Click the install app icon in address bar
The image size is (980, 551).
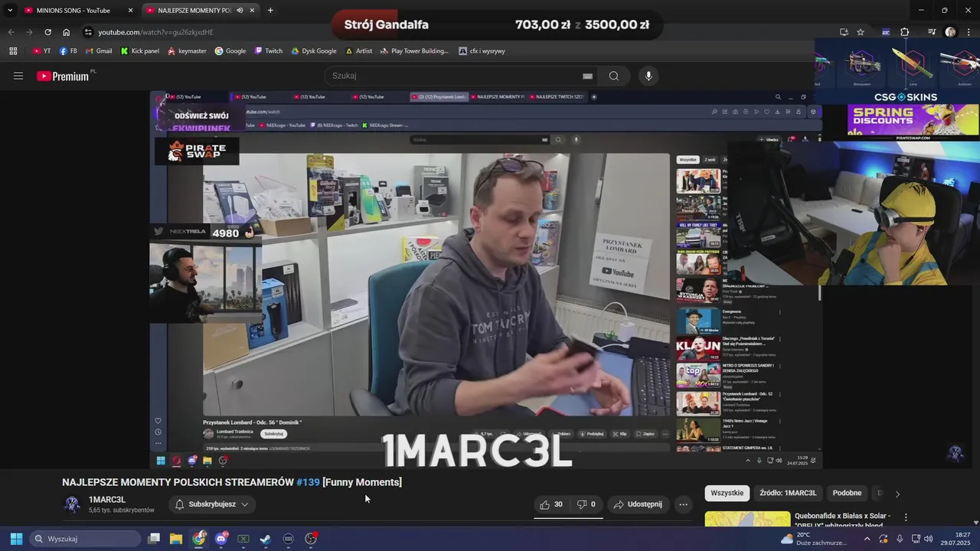(844, 32)
